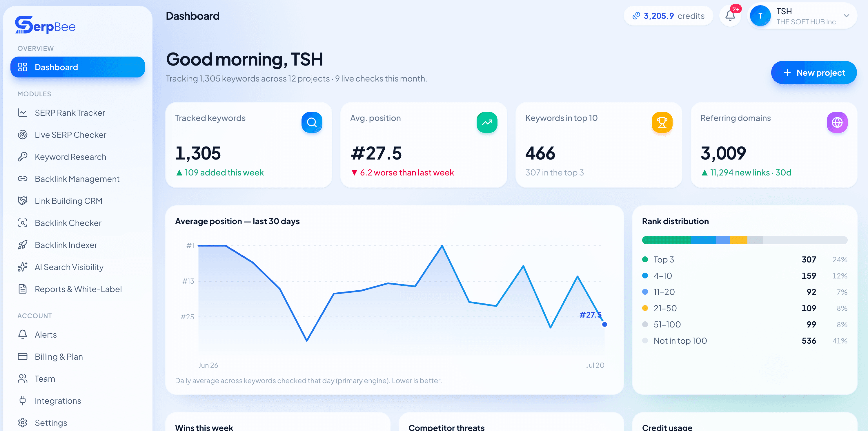Click '109 added this week' text
The width and height of the screenshot is (868, 431).
(224, 173)
